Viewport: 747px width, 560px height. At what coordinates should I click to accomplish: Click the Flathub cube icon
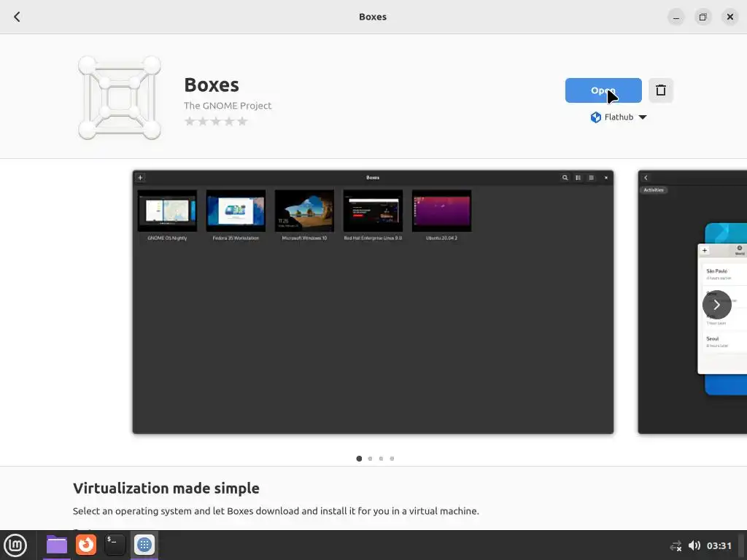(595, 117)
